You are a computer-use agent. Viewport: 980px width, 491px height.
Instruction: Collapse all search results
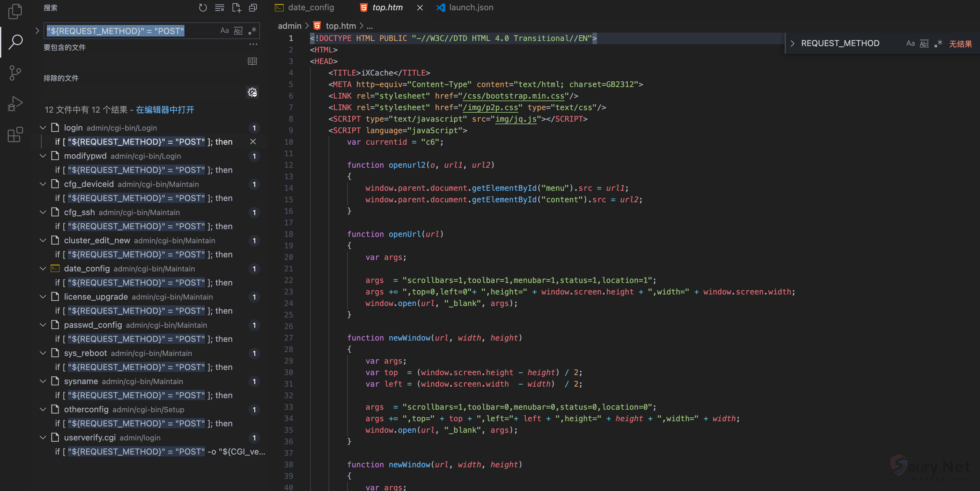pos(253,8)
